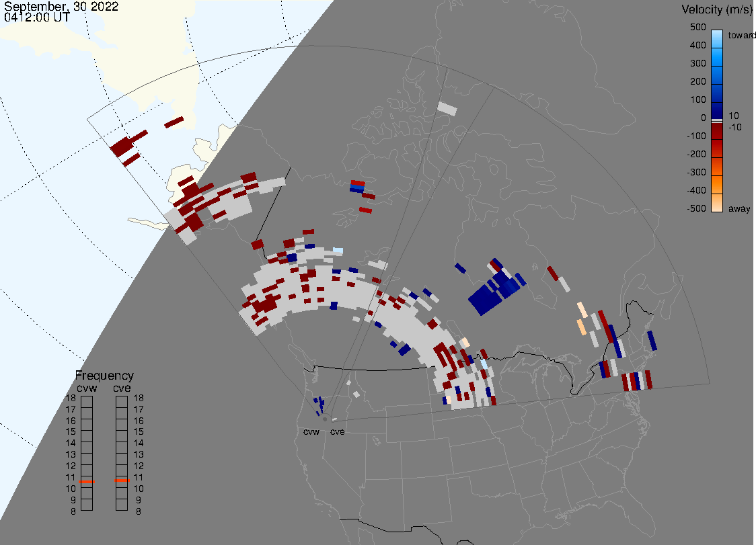Click the 0 label on velocity scale
756x545 pixels.
704,118
